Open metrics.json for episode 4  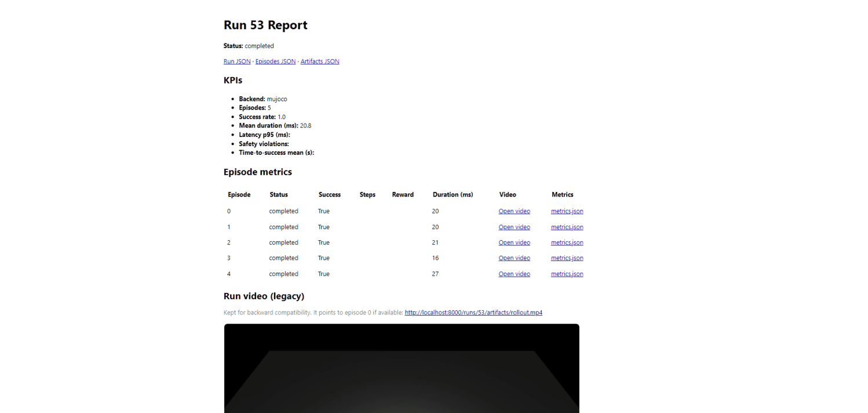(x=567, y=274)
